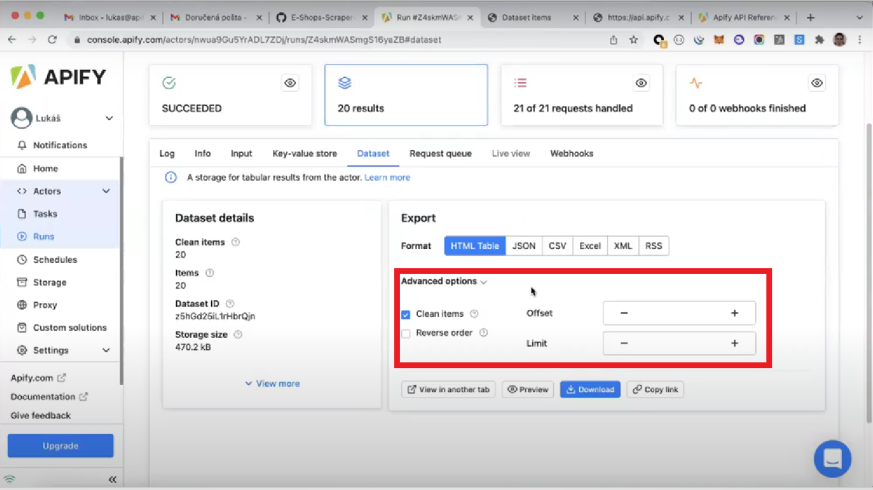The image size is (873, 490).
Task: Select Excel export format
Action: tap(590, 246)
